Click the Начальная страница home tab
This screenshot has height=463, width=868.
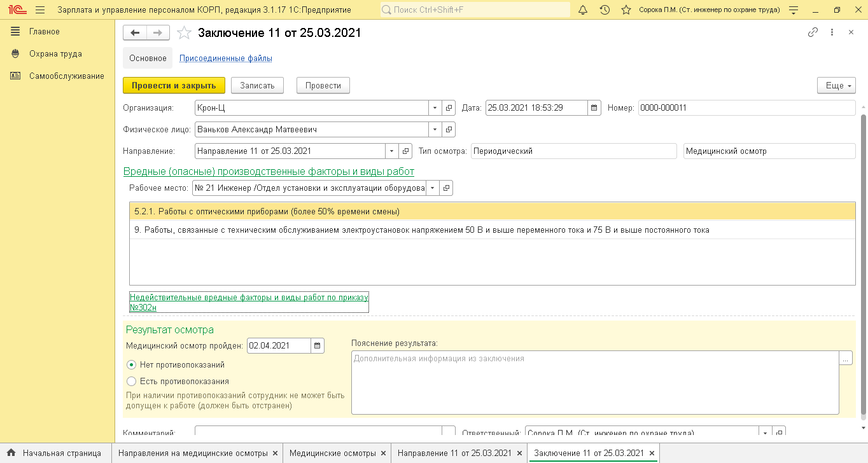pyautogui.click(x=55, y=453)
